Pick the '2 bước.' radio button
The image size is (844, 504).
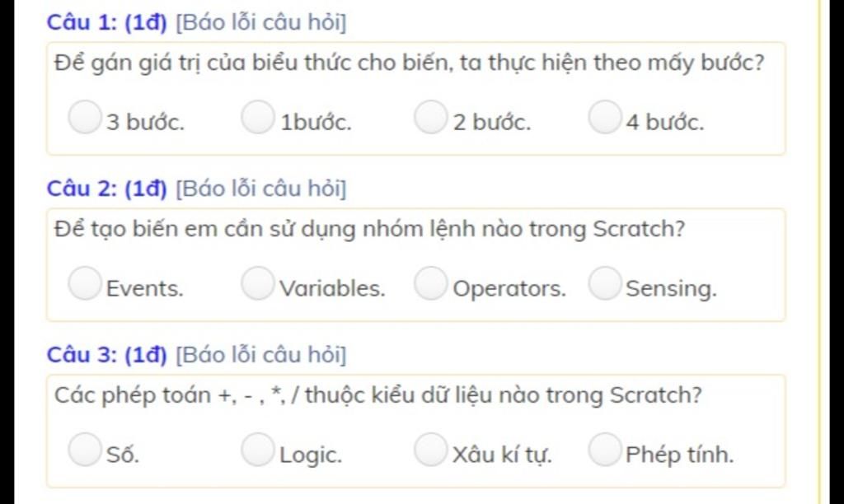coord(430,117)
